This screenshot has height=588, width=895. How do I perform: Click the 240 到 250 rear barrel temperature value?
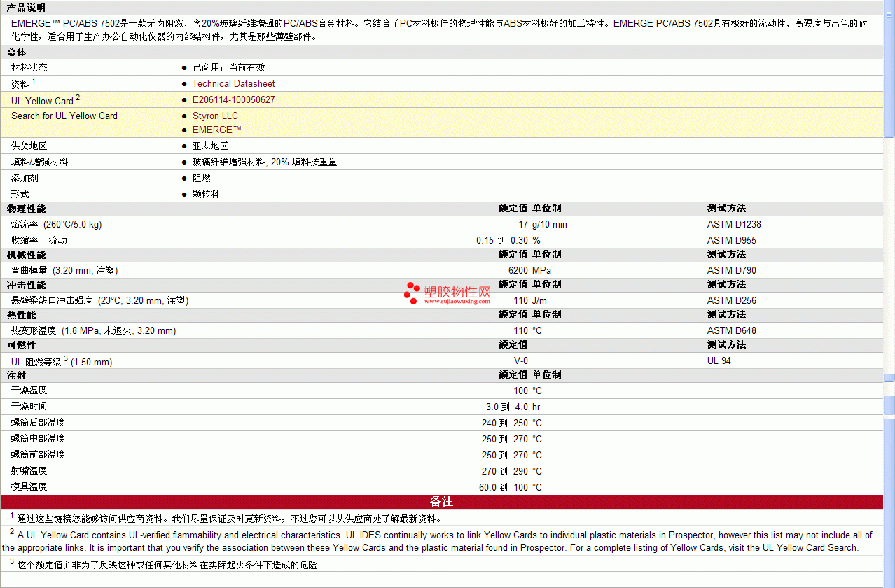point(505,423)
